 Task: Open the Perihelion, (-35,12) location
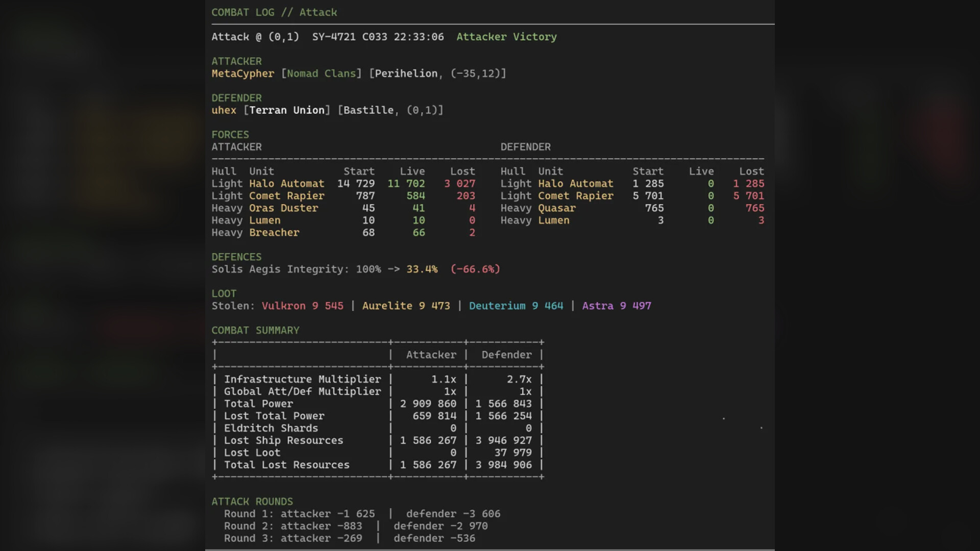coord(437,73)
